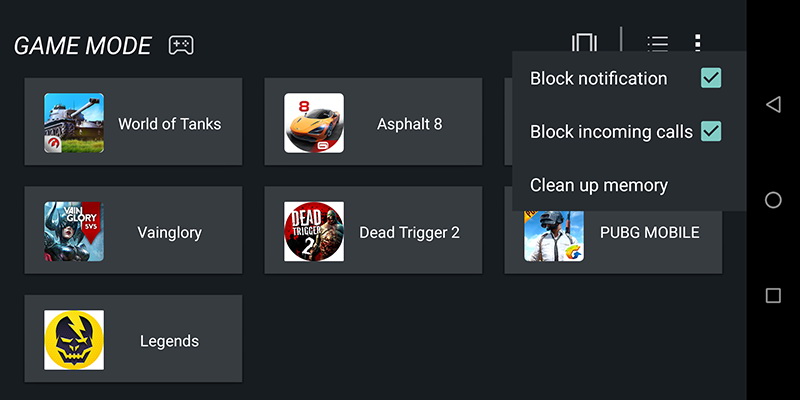Tap the Android home circle button

pos(773,200)
